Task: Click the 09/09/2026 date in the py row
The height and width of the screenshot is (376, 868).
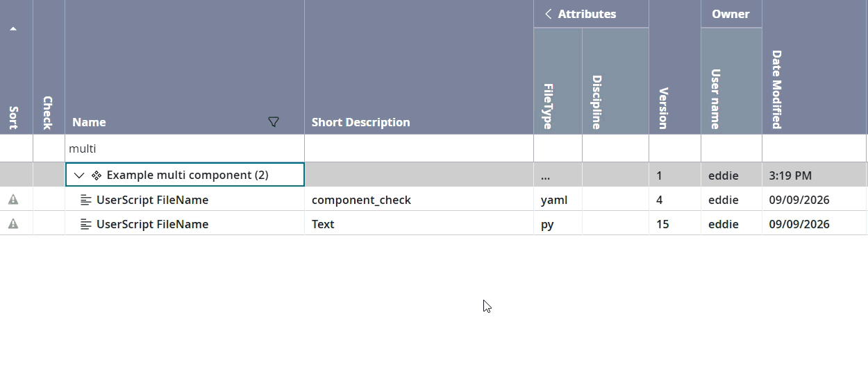Action: tap(815, 224)
